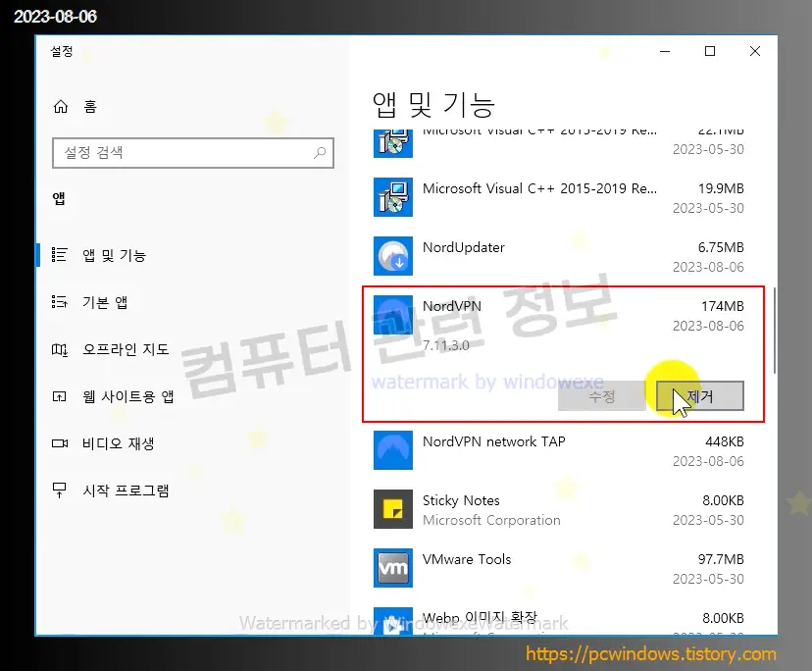
Task: Click the Home house icon
Action: [x=61, y=107]
